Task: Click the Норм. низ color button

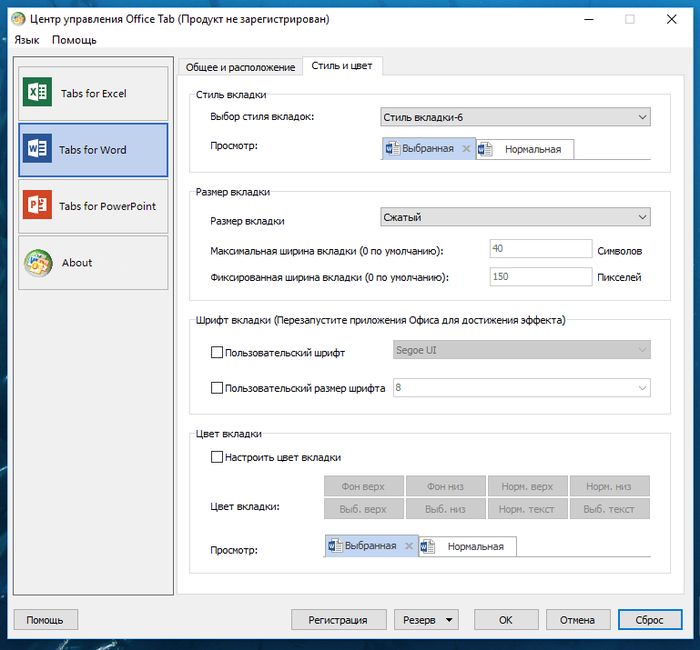Action: pos(609,486)
